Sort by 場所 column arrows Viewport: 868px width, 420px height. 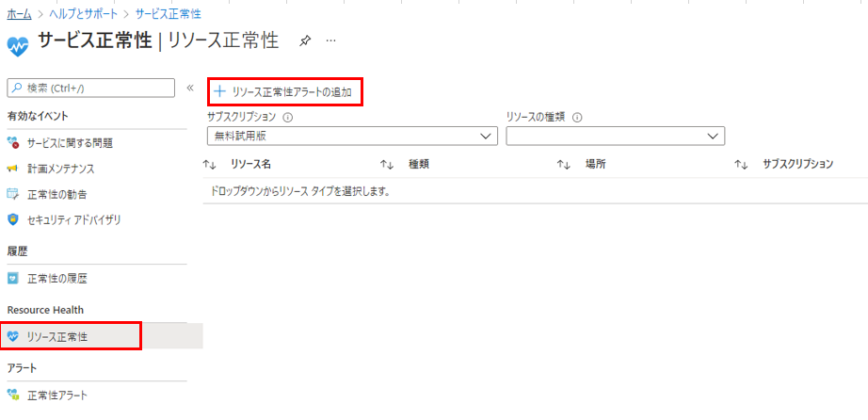click(564, 165)
